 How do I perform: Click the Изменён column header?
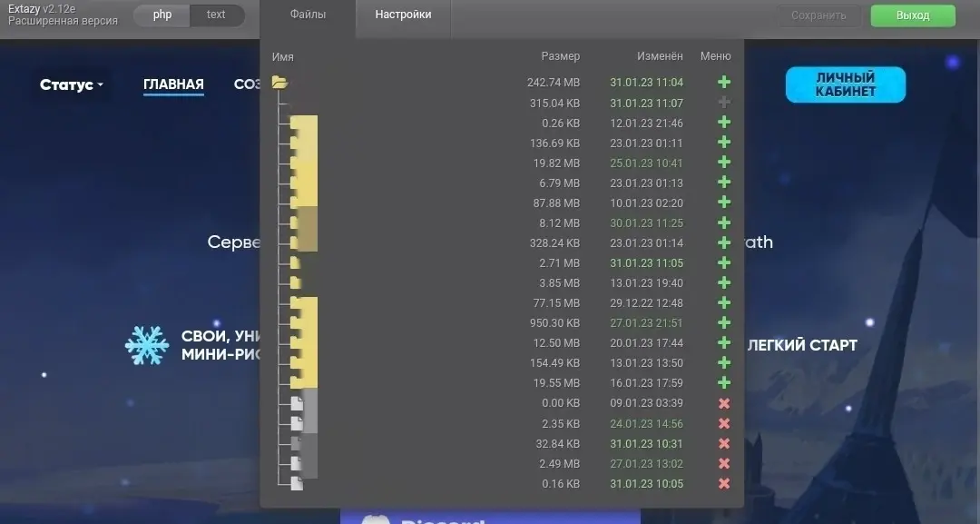coord(660,56)
